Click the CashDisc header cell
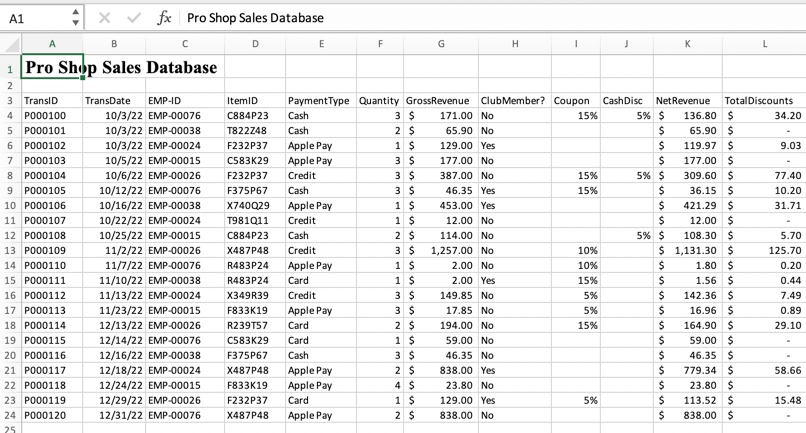Viewport: 806px width, 433px height. point(627,101)
